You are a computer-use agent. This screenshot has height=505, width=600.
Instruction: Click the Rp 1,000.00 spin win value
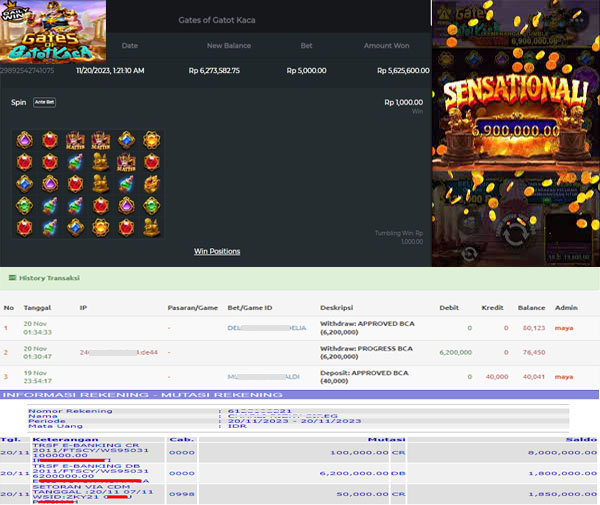point(404,102)
